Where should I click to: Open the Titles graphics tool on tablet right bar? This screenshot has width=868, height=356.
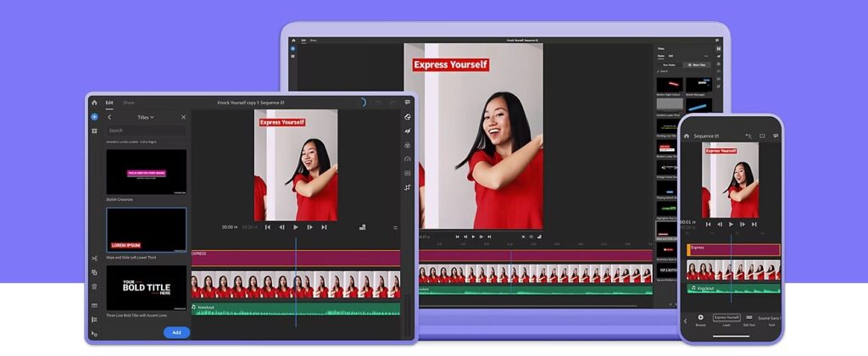point(408,117)
